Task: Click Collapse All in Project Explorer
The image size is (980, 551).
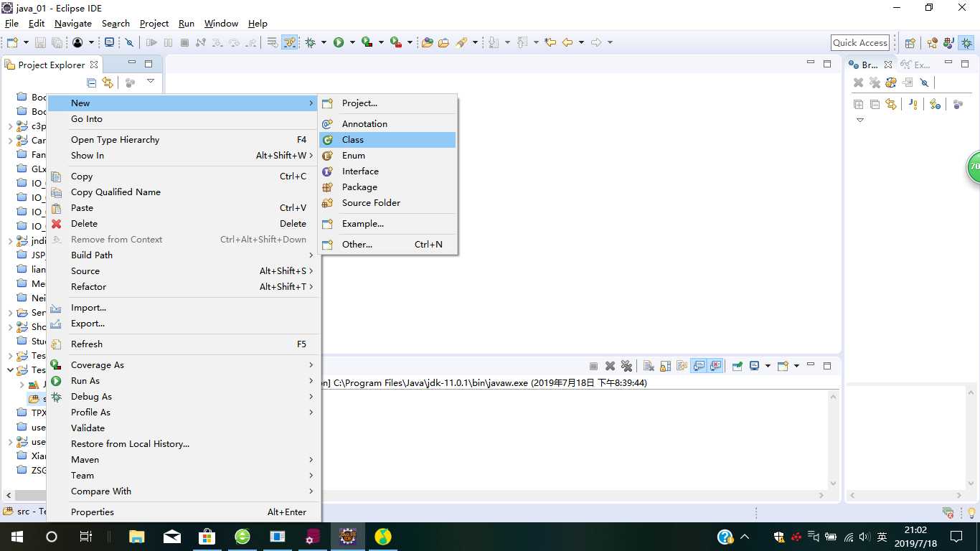Action: click(91, 83)
